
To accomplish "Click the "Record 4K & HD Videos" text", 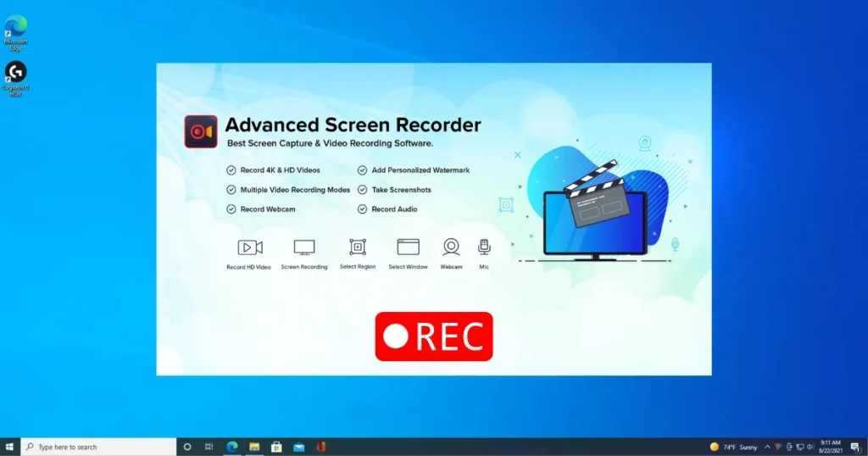I will tap(280, 170).
